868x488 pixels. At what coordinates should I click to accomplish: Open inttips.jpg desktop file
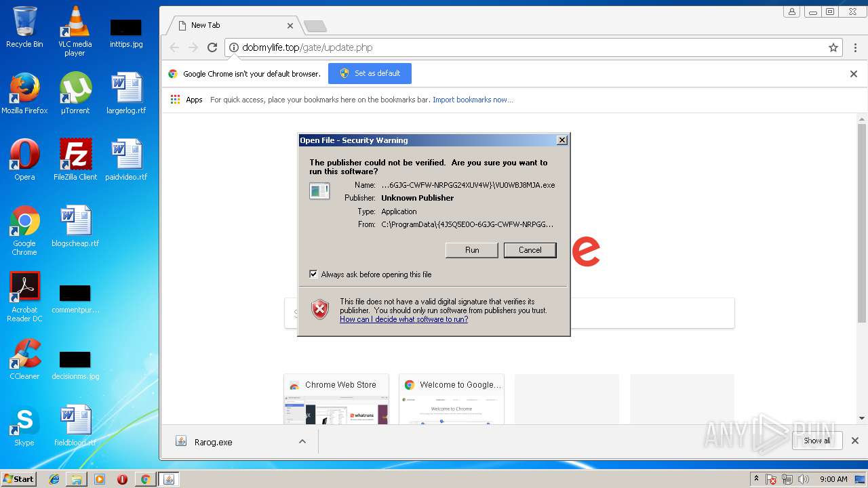coord(126,33)
